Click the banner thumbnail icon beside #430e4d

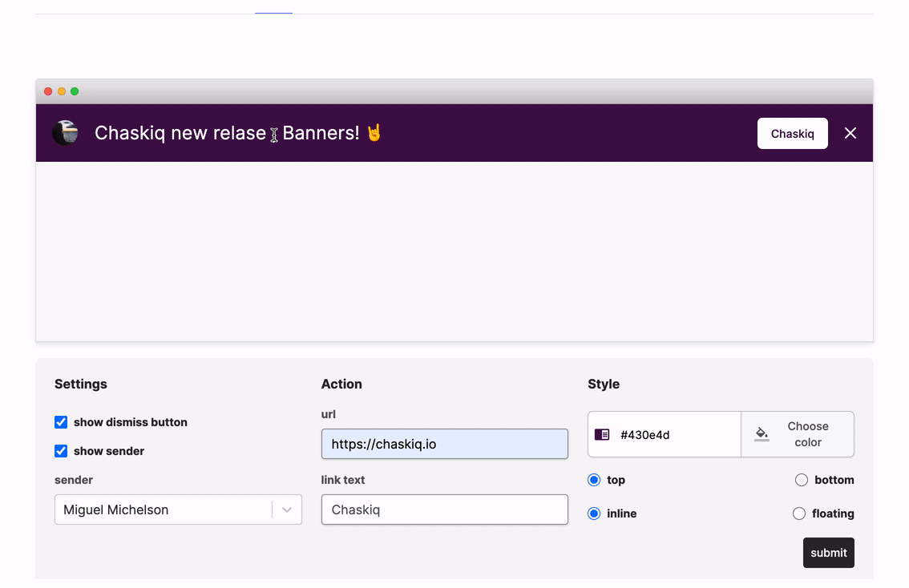(x=602, y=433)
